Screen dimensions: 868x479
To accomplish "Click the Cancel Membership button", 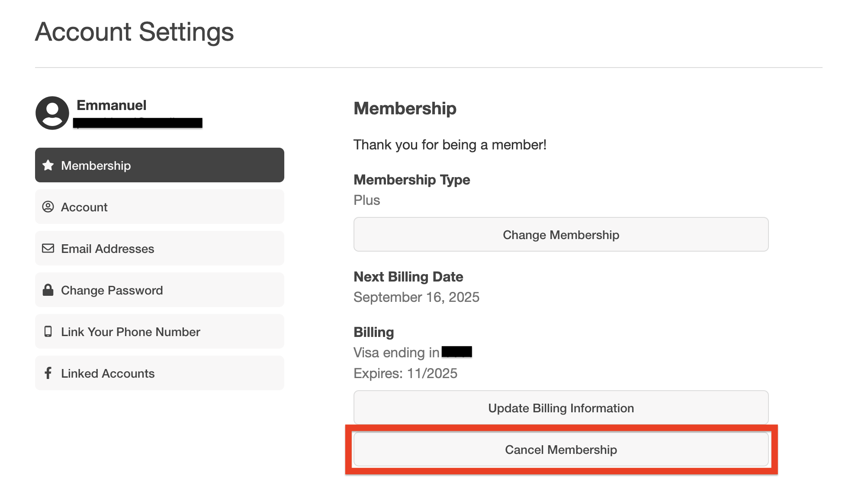I will pyautogui.click(x=561, y=449).
